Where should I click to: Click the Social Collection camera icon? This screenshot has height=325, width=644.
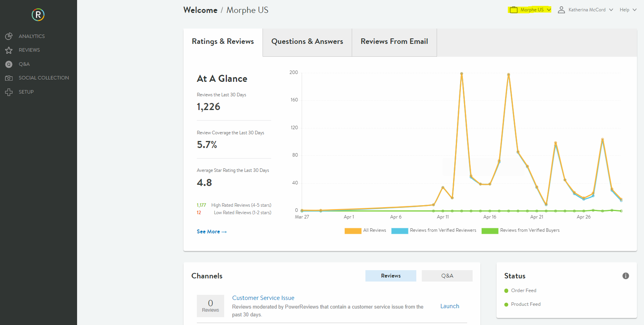(9, 78)
